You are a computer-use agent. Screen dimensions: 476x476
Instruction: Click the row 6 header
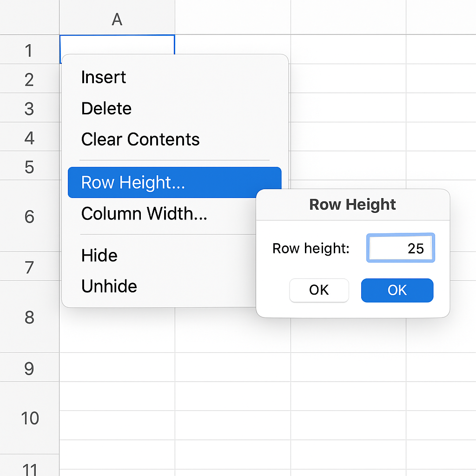pos(29,216)
